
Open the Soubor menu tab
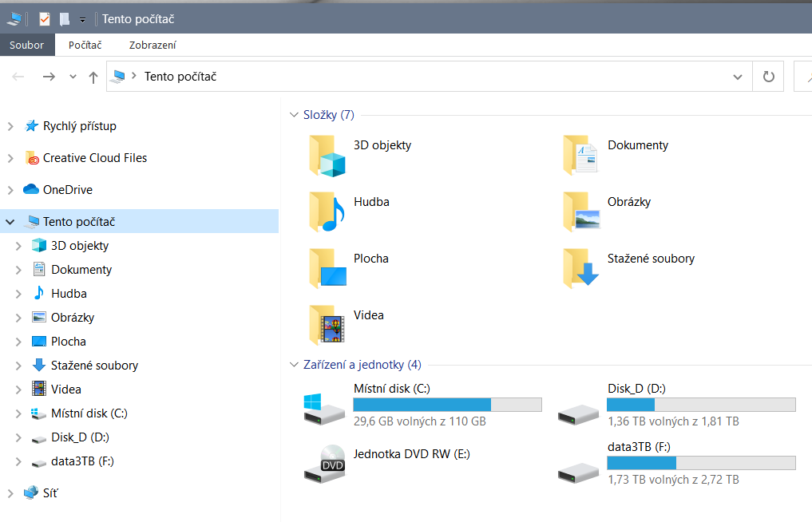pyautogui.click(x=27, y=45)
